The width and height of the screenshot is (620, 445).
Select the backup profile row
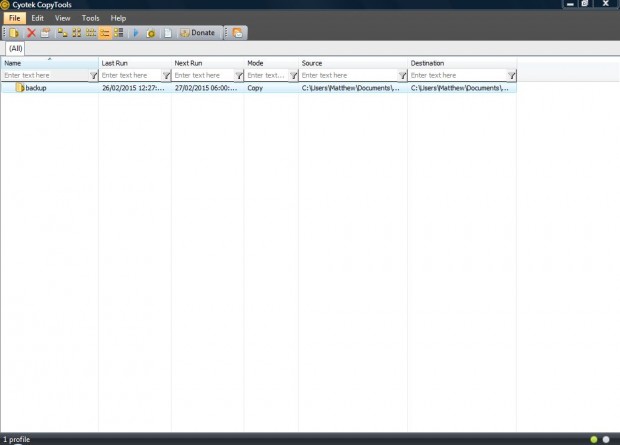click(259, 88)
